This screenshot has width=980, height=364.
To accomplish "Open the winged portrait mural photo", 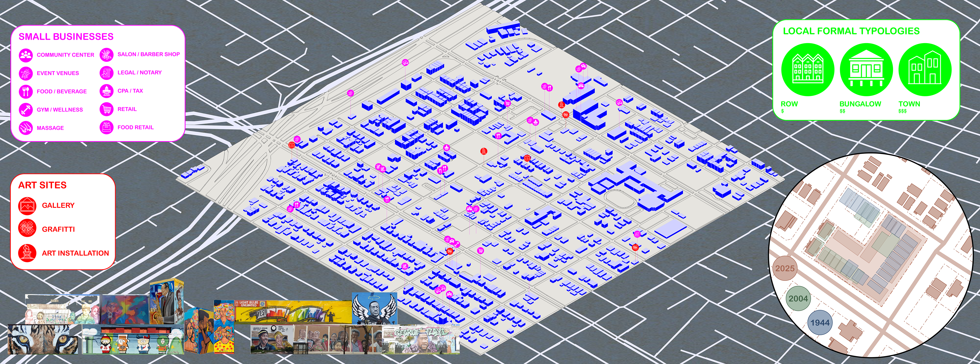I will click(374, 308).
